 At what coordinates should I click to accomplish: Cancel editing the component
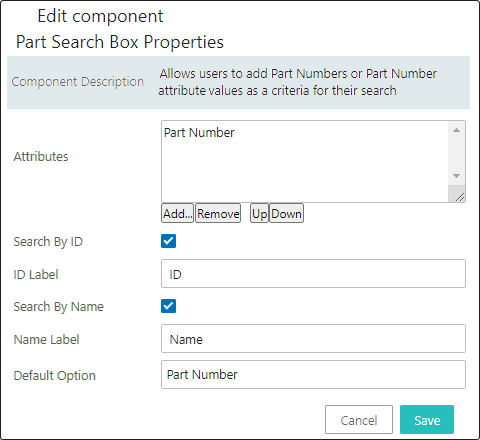coord(359,420)
